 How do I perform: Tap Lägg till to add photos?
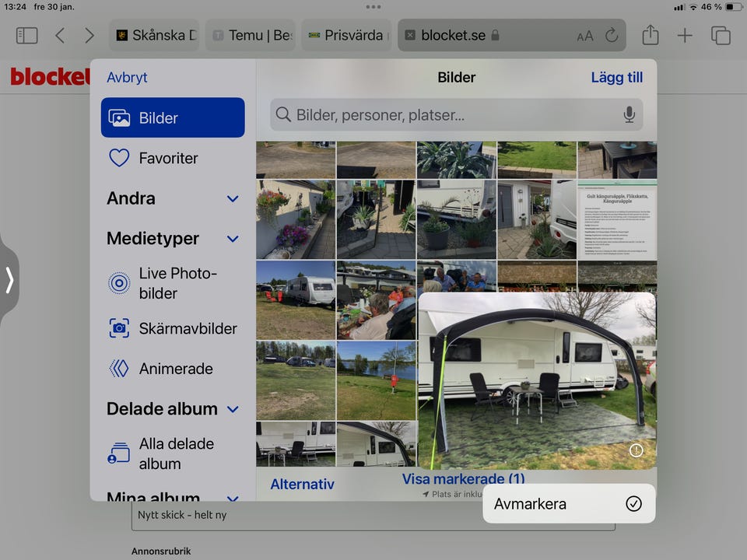pyautogui.click(x=616, y=77)
